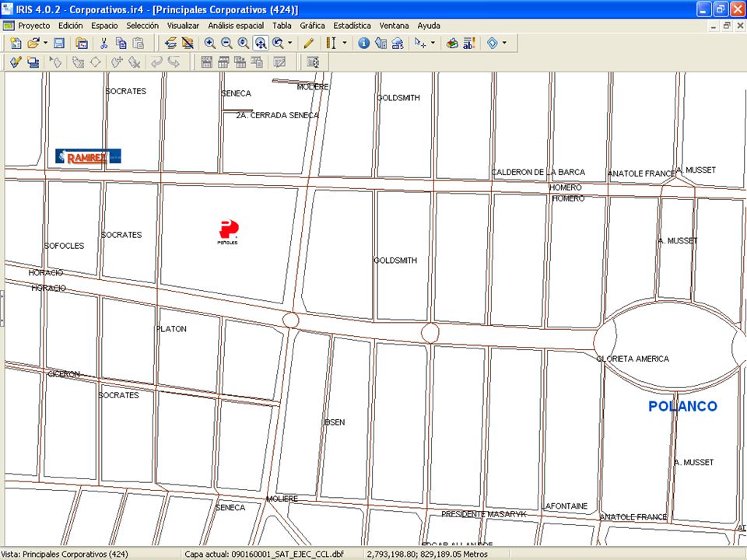747x560 pixels.
Task: Expand the pointer selection tool dropdown
Action: click(x=433, y=44)
